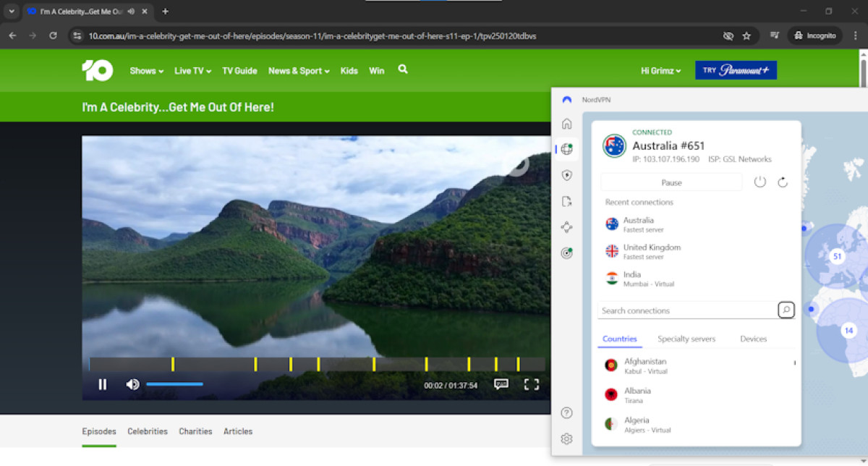Open NordVPN file share sidebar icon

click(x=566, y=201)
